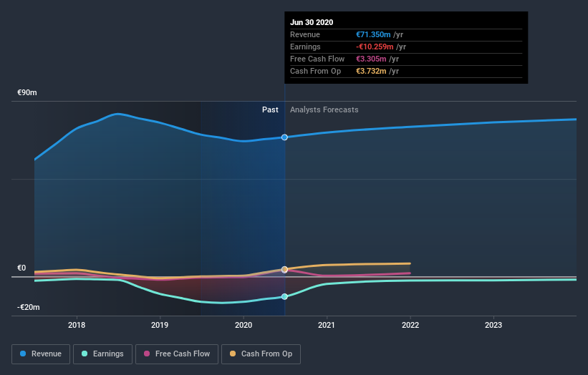Select the Cash From Op marker near zero line
This screenshot has width=588, height=375.
(x=284, y=269)
